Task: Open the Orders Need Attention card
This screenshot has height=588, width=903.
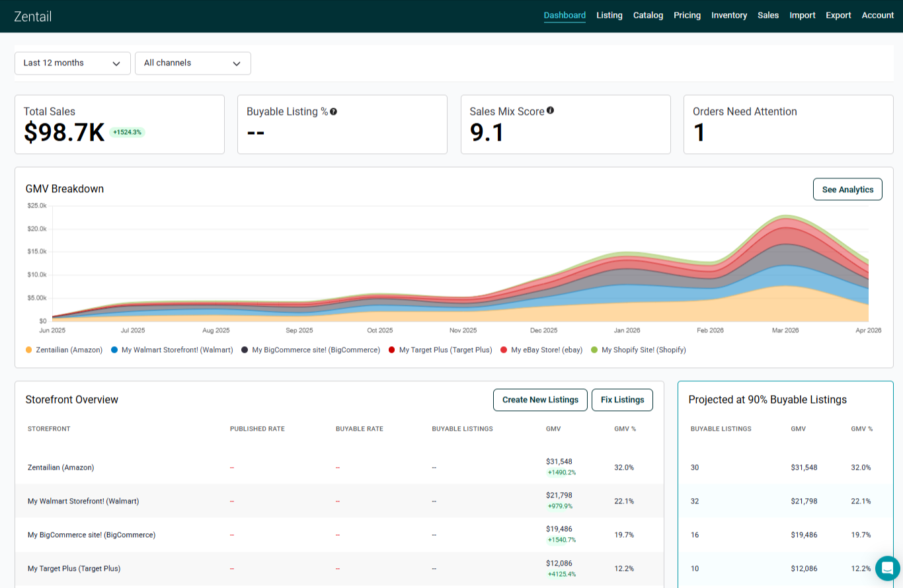Action: (789, 125)
